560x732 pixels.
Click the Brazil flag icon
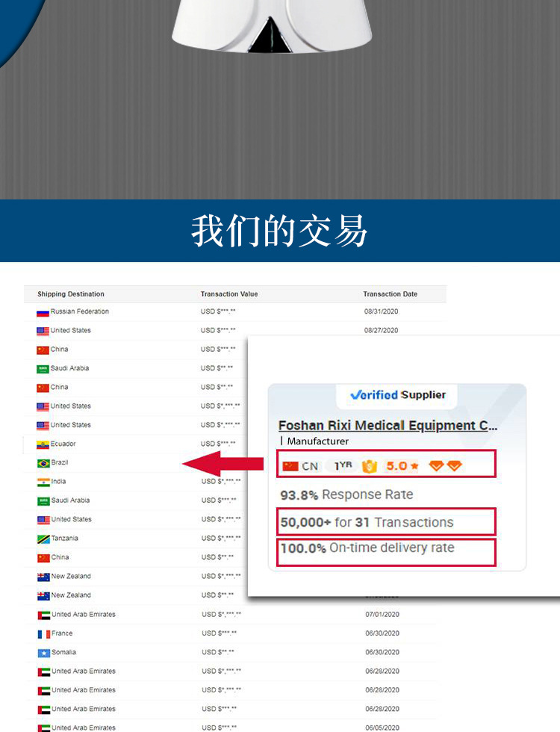tap(43, 464)
